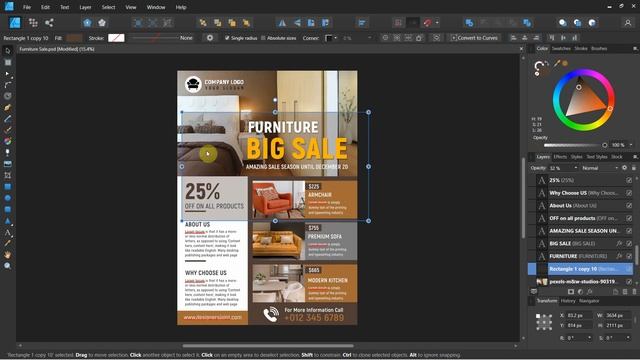Switch to the Navigator tab

[x=589, y=301]
